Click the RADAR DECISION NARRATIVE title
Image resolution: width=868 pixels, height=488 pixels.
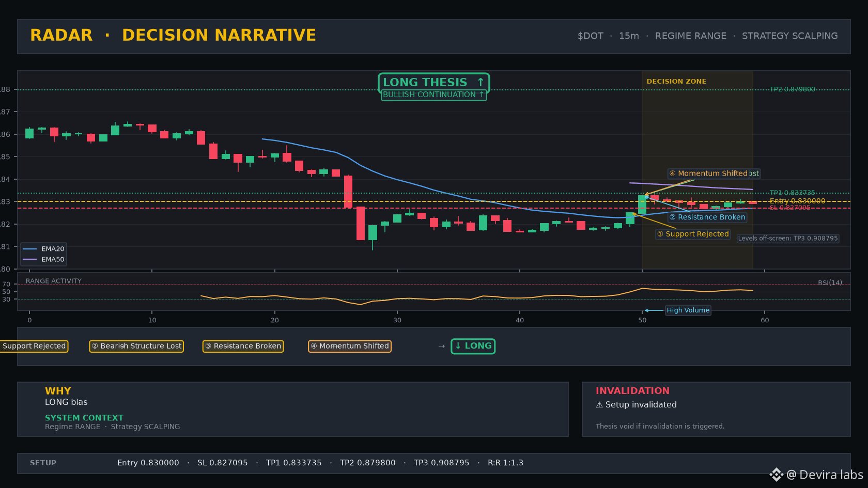(x=173, y=35)
